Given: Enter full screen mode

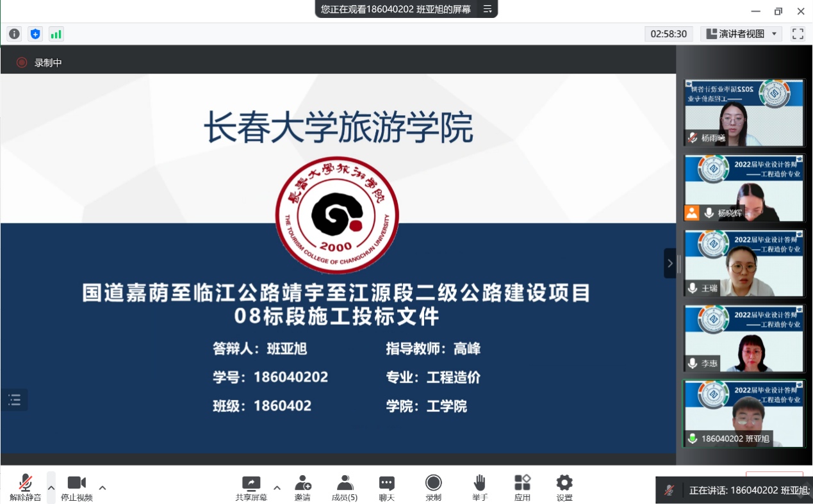Looking at the screenshot, I should point(798,34).
